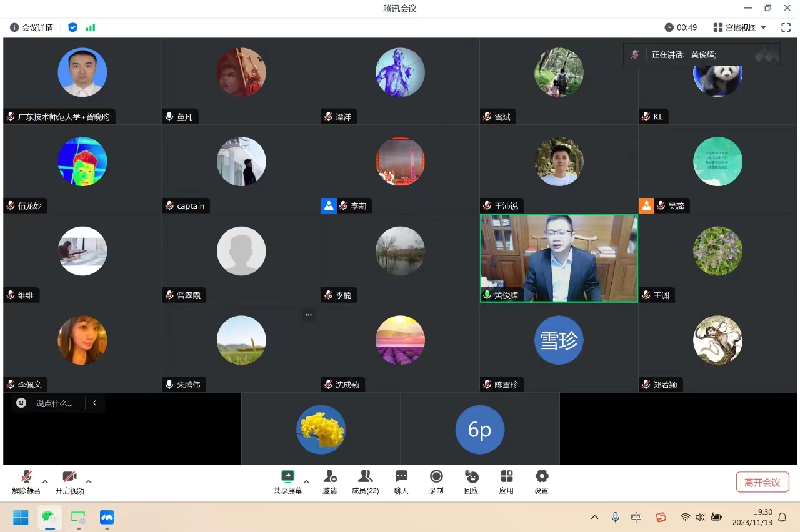Click the 说点什么 message input field
This screenshot has height=532, width=800.
(54, 403)
